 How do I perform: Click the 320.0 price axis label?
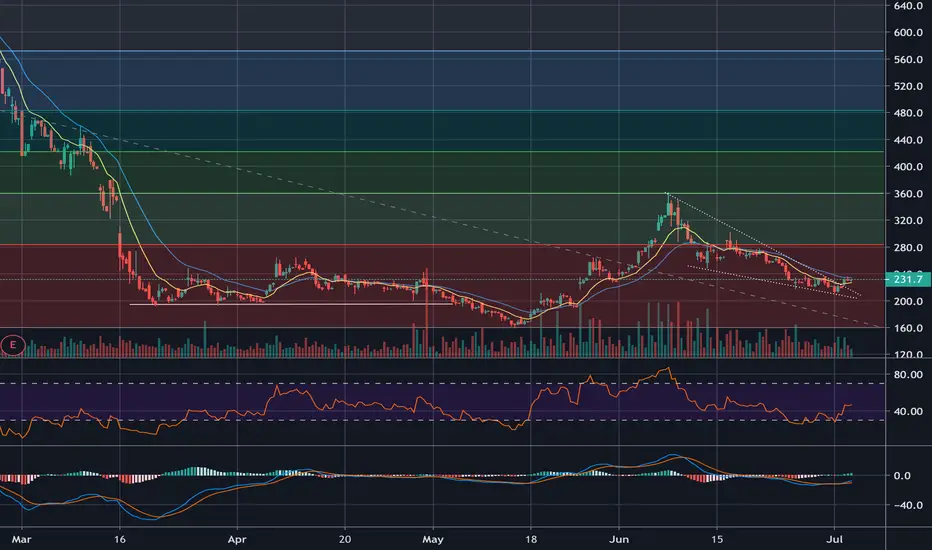coord(908,221)
